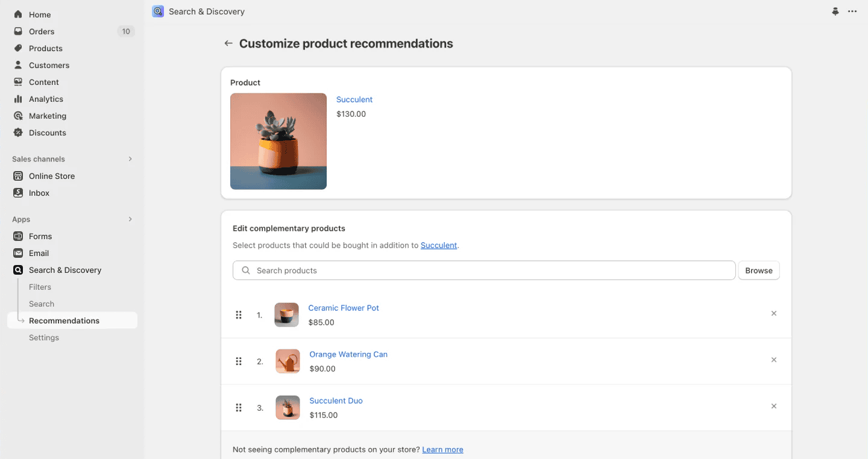Click the large Succulent product image
This screenshot has width=868, height=459.
pos(278,141)
